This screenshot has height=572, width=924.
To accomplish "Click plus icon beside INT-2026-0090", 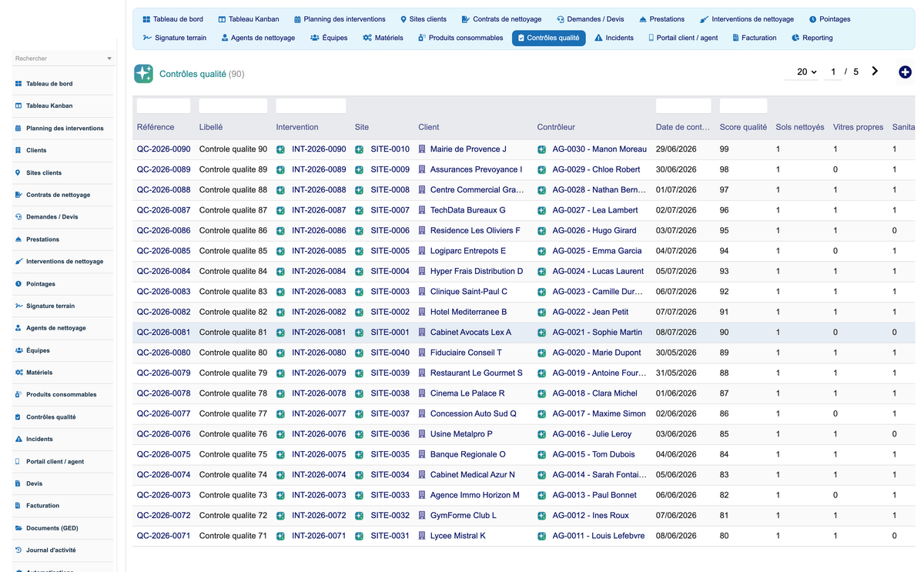I will (x=280, y=149).
